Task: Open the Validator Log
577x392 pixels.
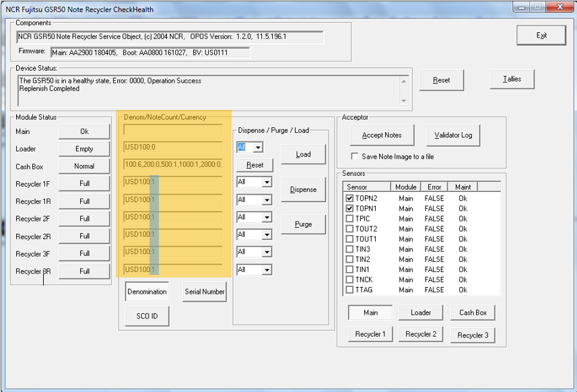Action: 453,135
